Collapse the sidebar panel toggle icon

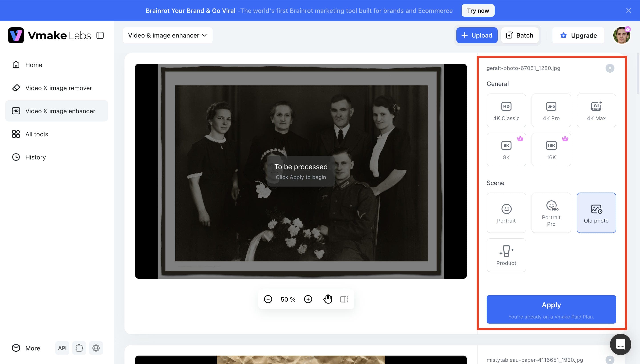click(x=100, y=35)
